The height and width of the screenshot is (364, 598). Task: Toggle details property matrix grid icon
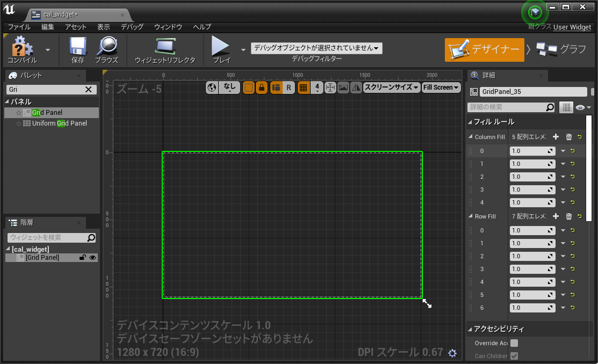(x=566, y=107)
